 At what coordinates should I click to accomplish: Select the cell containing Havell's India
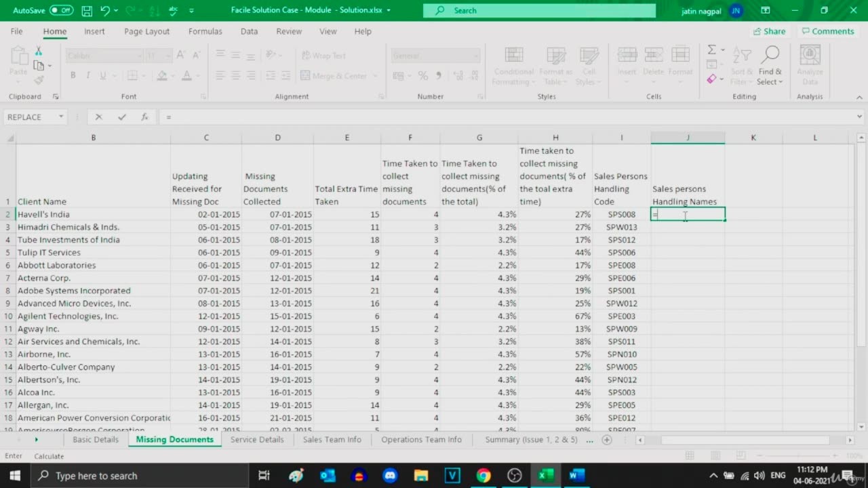point(93,214)
